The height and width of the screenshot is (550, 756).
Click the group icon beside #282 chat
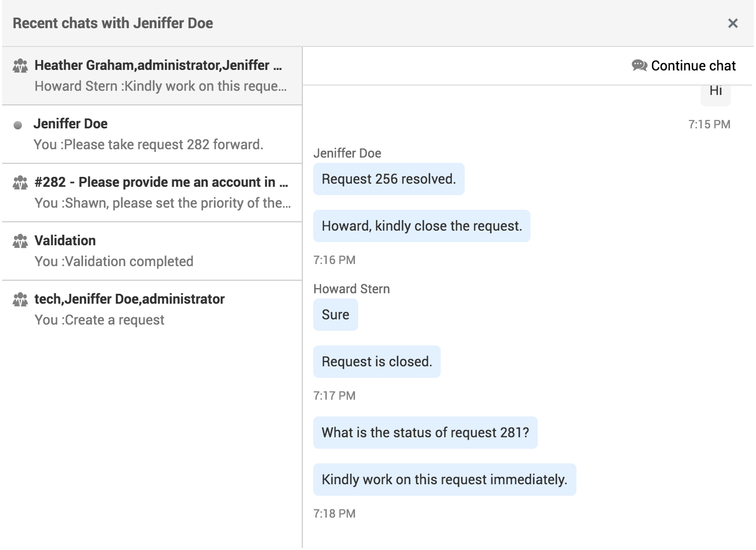[20, 183]
